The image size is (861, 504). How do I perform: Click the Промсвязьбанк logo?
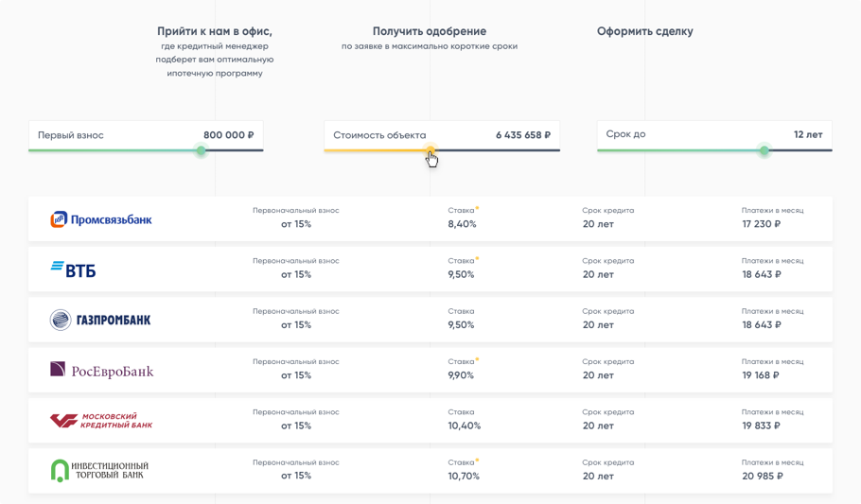[x=100, y=219]
